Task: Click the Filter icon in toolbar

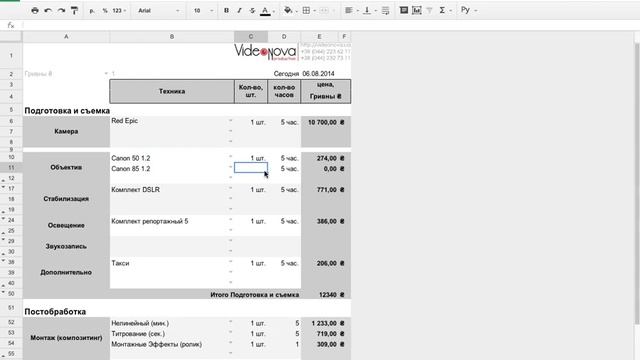Action: (x=429, y=11)
